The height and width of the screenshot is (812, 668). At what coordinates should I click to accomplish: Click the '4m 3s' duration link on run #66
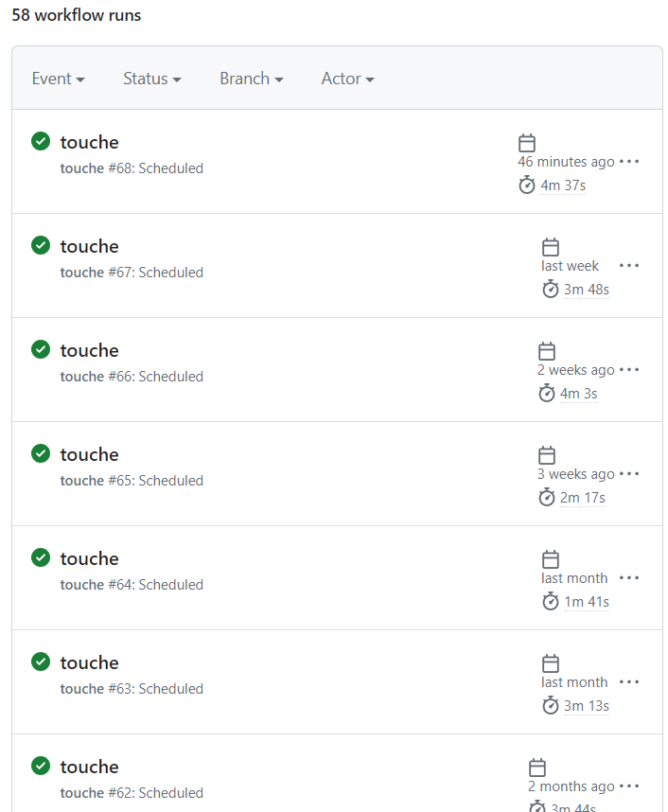[580, 393]
